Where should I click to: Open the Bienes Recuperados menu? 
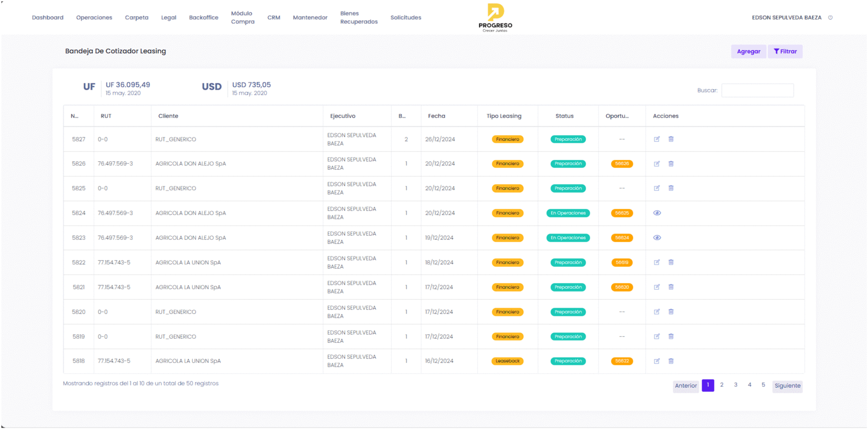(359, 17)
